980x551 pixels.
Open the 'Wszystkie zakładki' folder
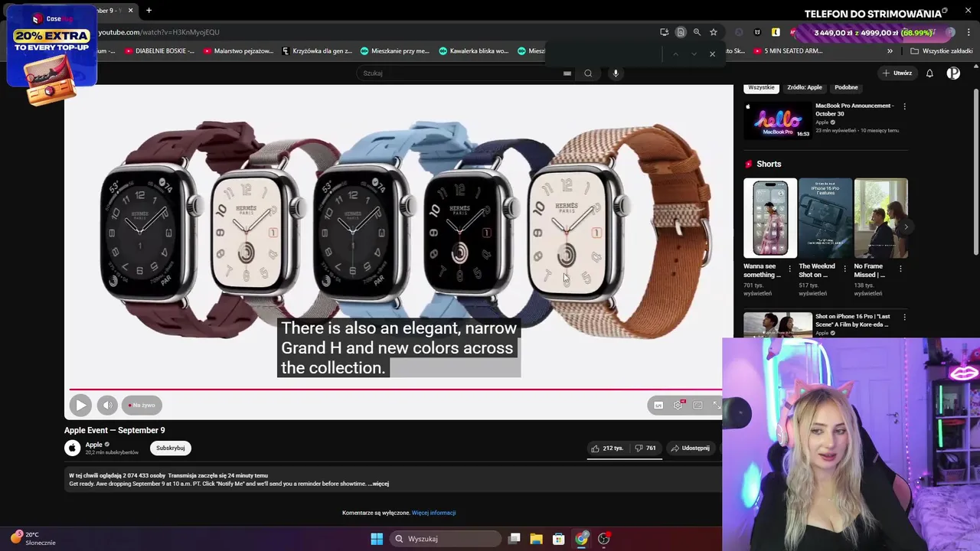(941, 51)
